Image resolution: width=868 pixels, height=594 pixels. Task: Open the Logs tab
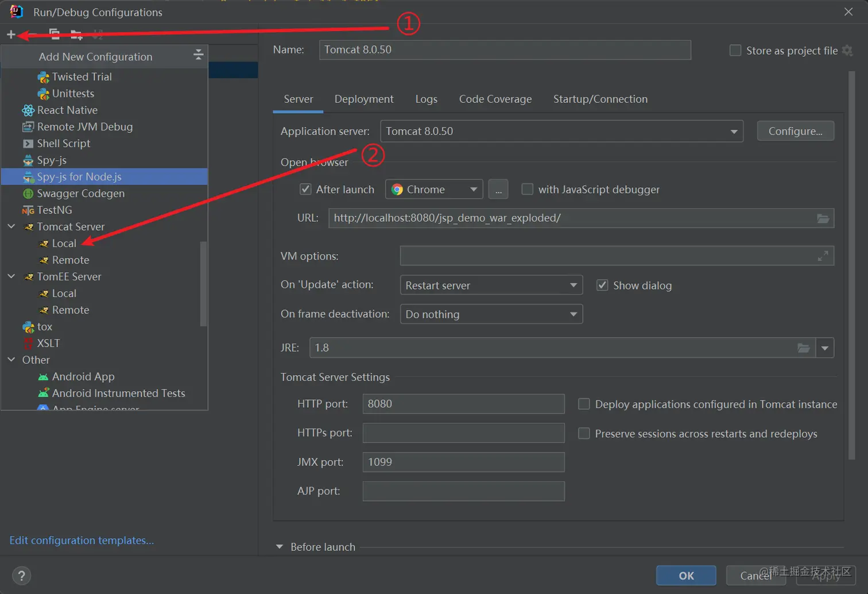[x=426, y=99]
